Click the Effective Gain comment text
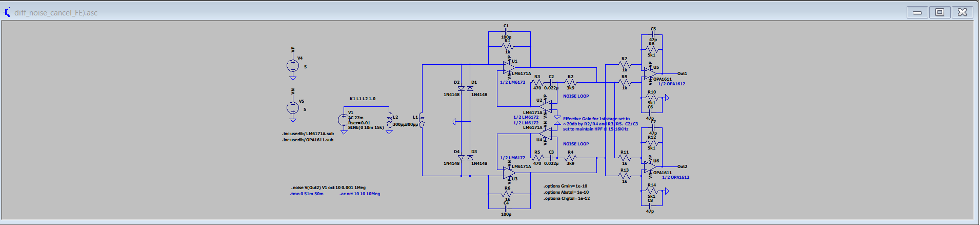This screenshot has height=225, width=980. [601, 124]
